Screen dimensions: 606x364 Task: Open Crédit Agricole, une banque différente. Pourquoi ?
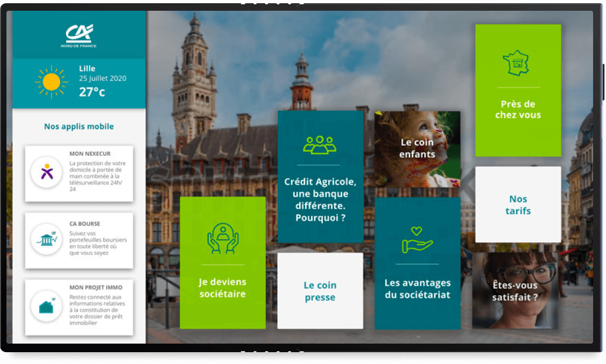pyautogui.click(x=320, y=177)
